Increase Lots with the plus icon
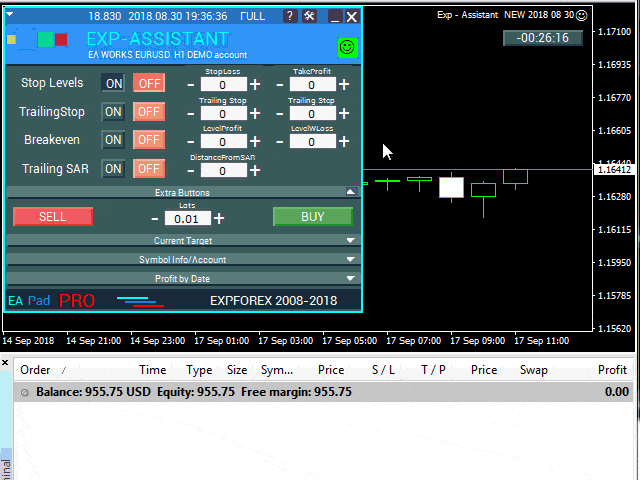The width and height of the screenshot is (640, 480). [219, 218]
